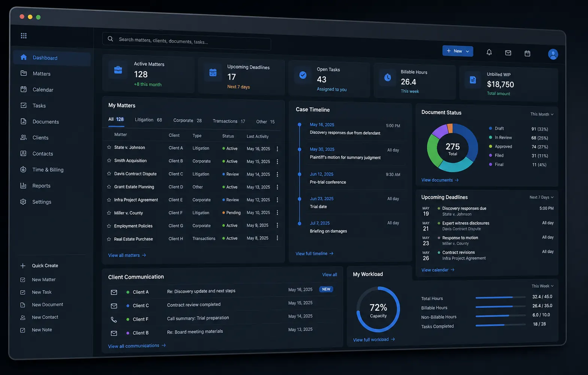
Task: Click View calendar link
Action: tap(438, 270)
